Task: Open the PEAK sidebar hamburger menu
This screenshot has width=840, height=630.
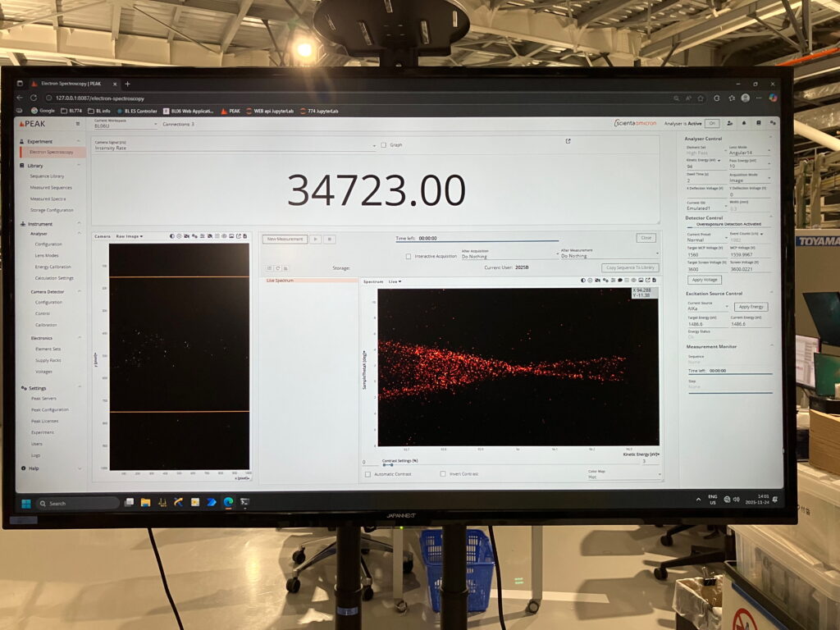Action: coord(78,124)
